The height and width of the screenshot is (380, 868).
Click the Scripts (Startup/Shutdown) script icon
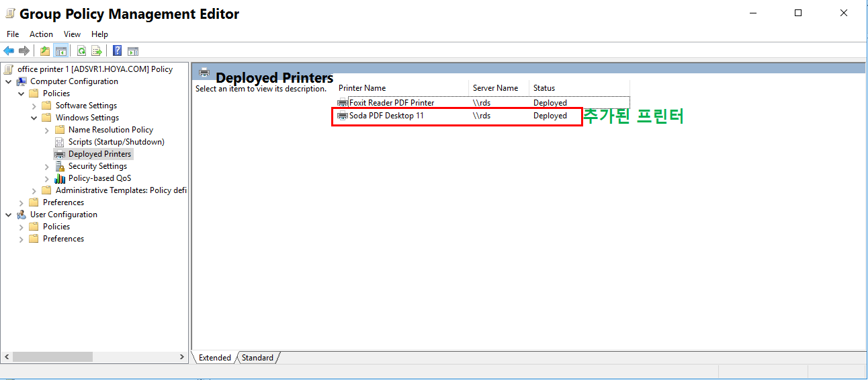(x=60, y=142)
